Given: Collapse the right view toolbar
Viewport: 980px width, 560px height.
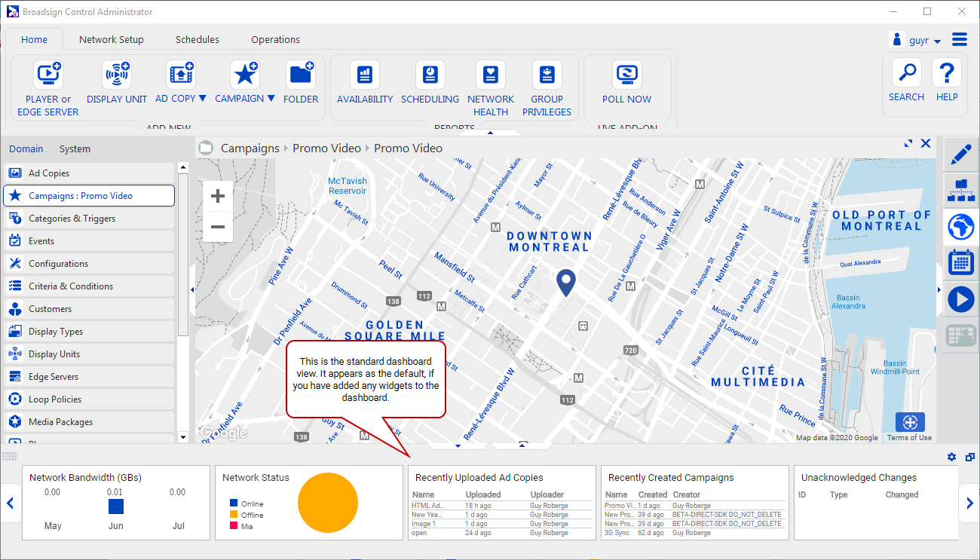Looking at the screenshot, I should 939,289.
